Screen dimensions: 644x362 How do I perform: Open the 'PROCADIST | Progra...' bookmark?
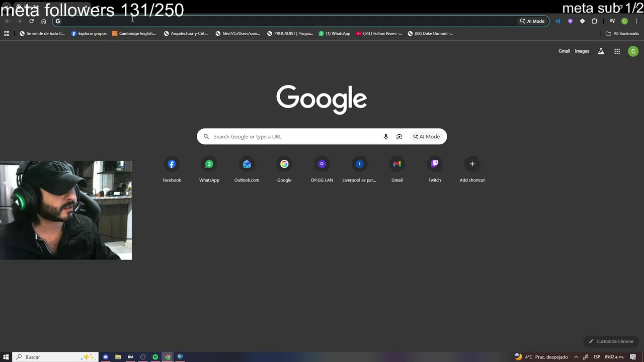pos(290,34)
